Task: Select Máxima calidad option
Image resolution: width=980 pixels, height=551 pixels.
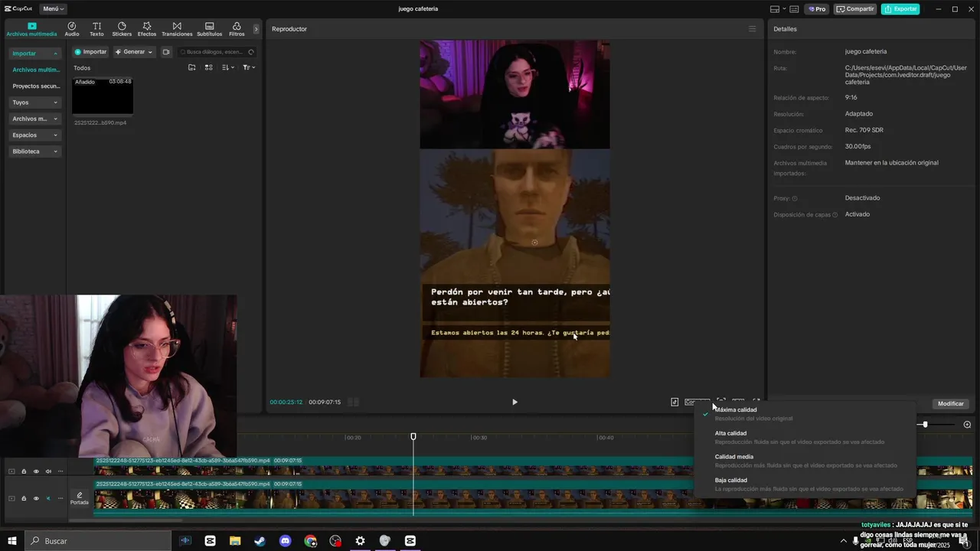Action: coord(805,414)
